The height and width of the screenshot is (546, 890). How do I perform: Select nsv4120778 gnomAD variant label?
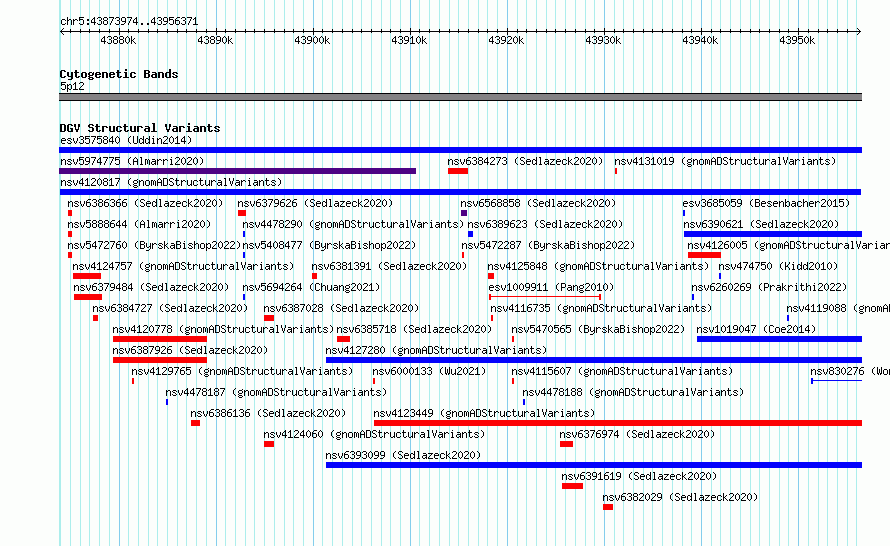pos(223,329)
